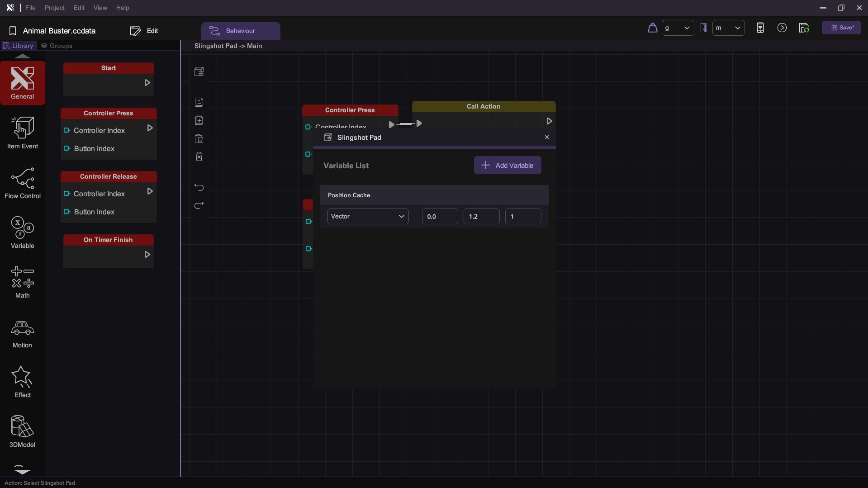This screenshot has width=868, height=488.
Task: Switch to the Groups tab
Action: click(57, 46)
